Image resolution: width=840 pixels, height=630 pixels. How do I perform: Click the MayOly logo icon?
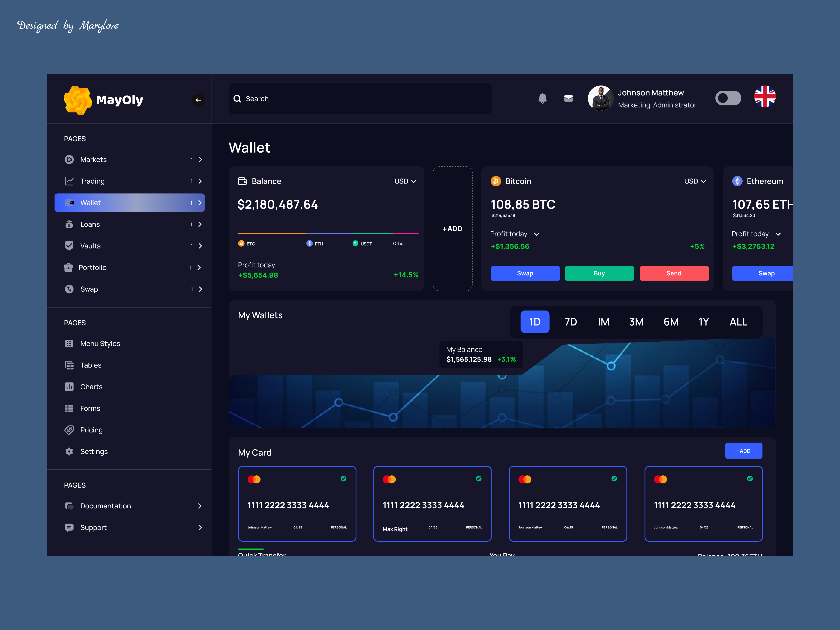point(78,100)
